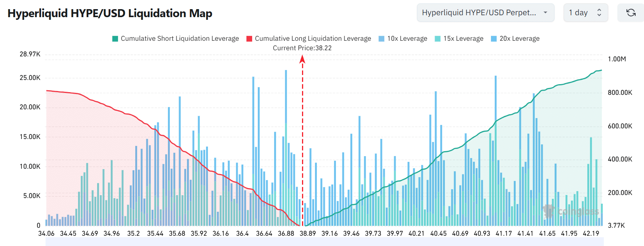Click the refresh chart icon button
The image size is (644, 246).
pos(631,13)
